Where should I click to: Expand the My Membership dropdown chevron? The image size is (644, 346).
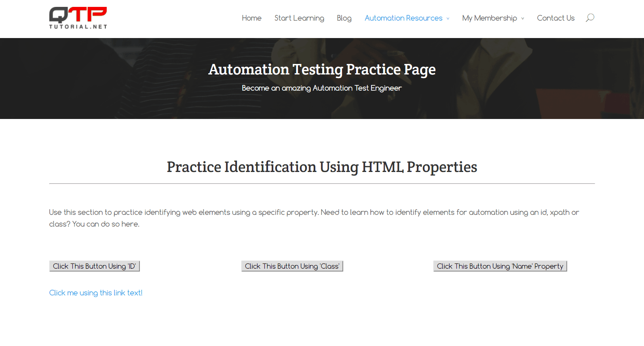coord(523,19)
